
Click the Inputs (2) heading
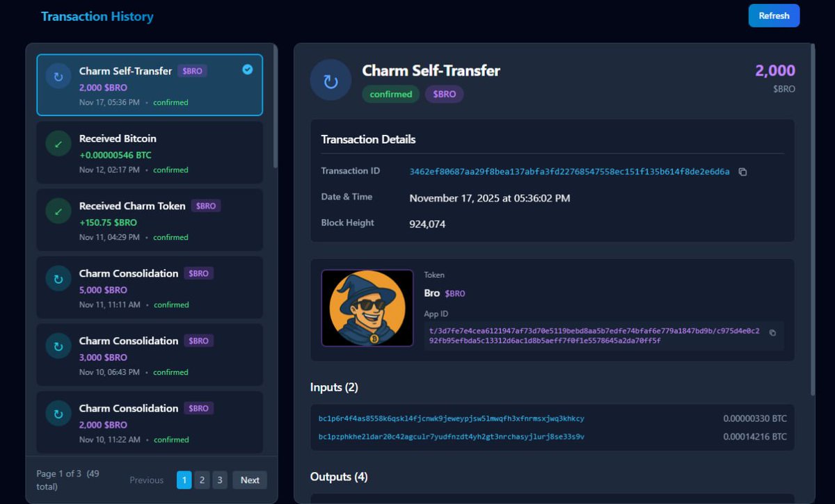334,387
